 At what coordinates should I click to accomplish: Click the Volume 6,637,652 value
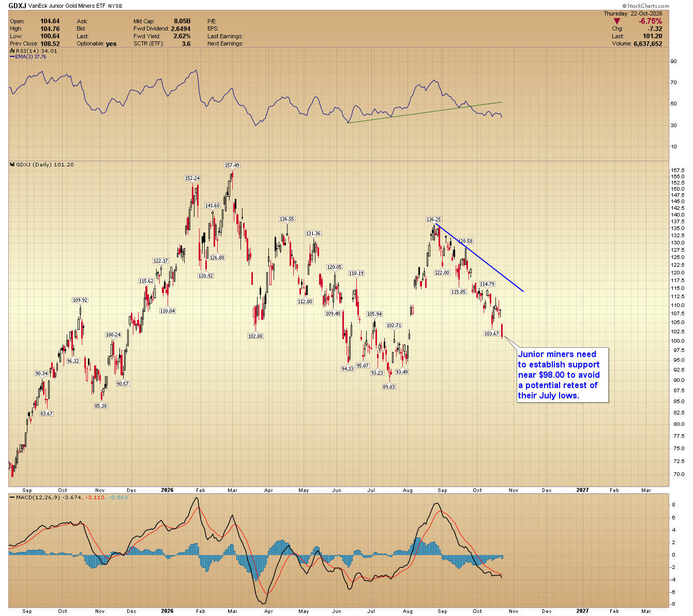648,44
